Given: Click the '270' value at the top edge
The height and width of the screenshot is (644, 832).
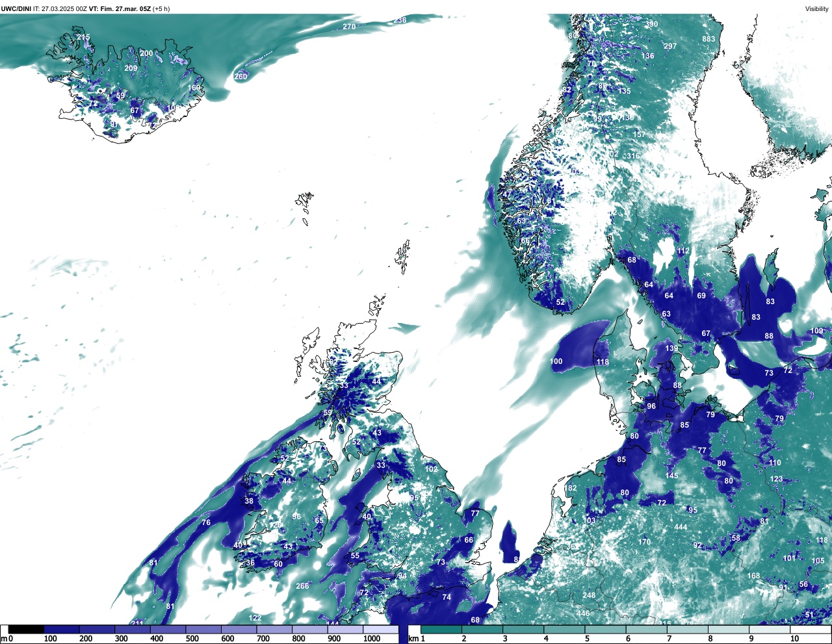Looking at the screenshot, I should pos(349,27).
